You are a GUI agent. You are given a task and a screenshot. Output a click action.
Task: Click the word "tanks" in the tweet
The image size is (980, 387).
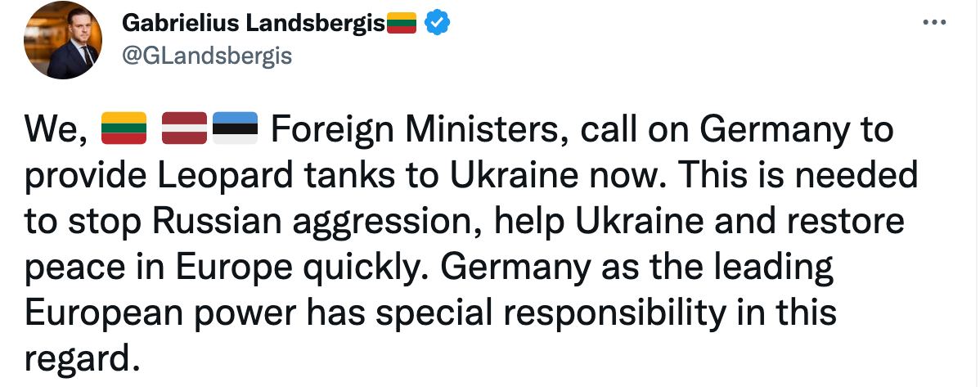click(x=348, y=178)
